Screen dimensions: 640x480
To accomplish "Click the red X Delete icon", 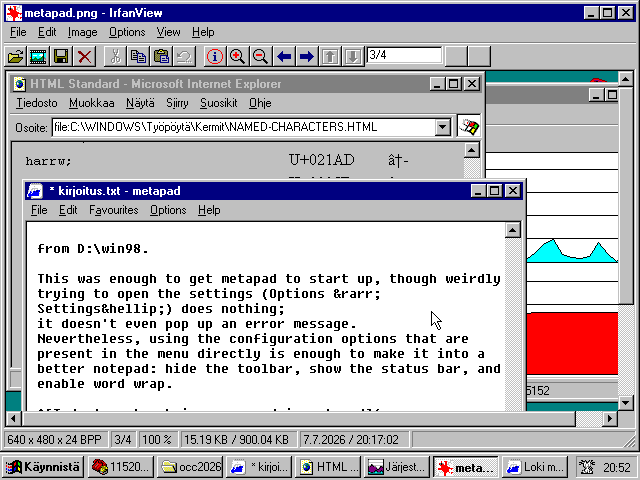I will click(84, 56).
